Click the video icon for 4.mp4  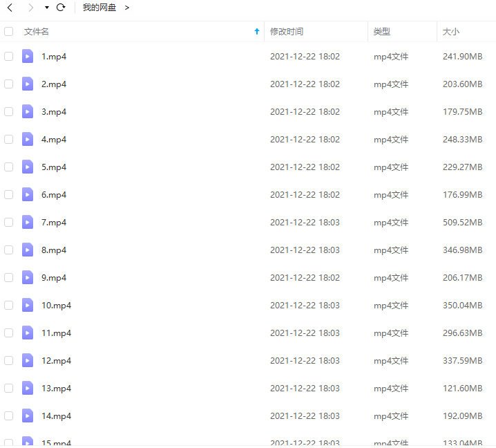click(x=28, y=140)
